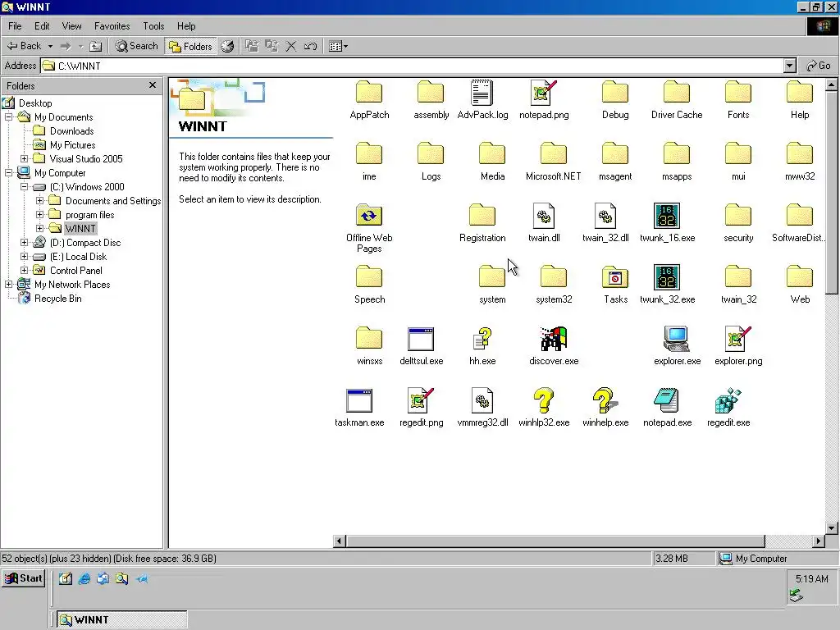The height and width of the screenshot is (630, 840).
Task: Close the Folders pane
Action: [x=153, y=85]
